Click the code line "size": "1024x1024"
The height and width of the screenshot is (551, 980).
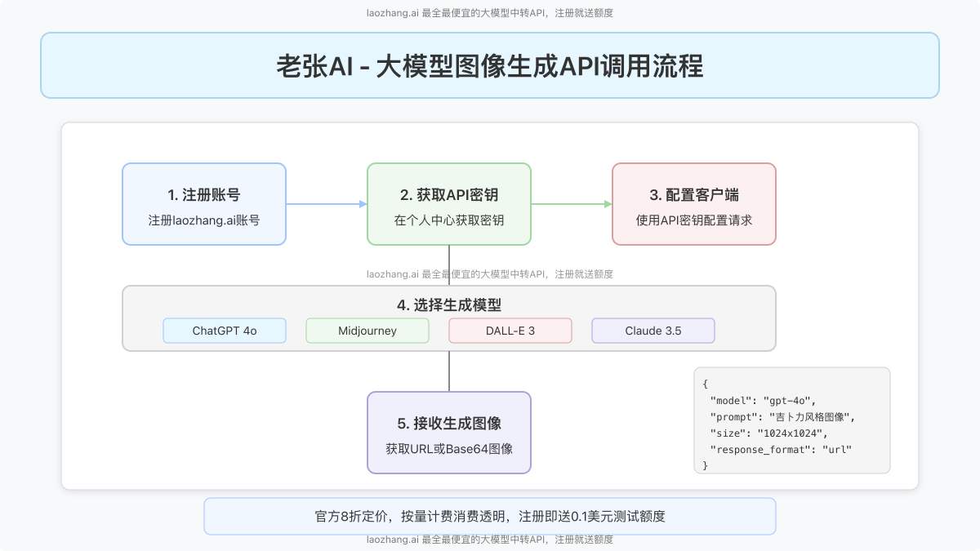769,433
